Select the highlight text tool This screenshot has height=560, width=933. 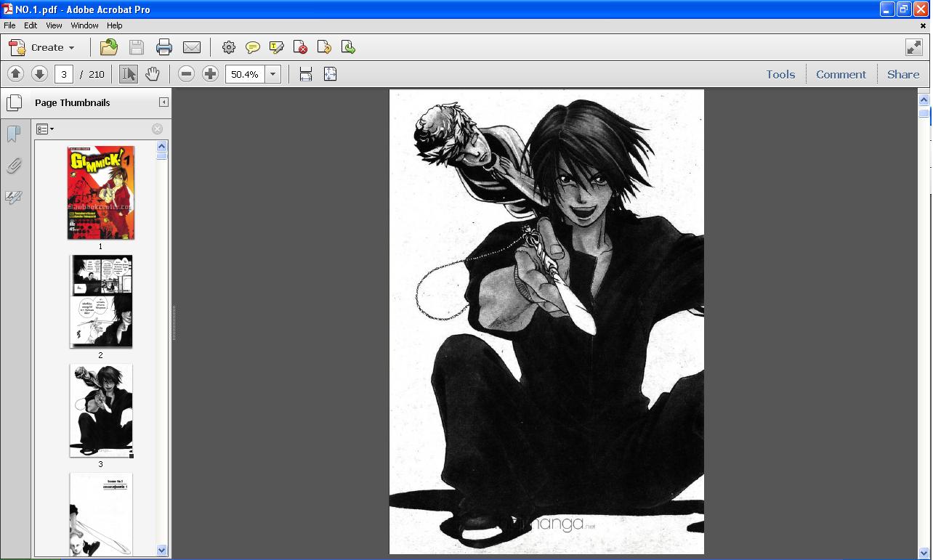point(277,47)
